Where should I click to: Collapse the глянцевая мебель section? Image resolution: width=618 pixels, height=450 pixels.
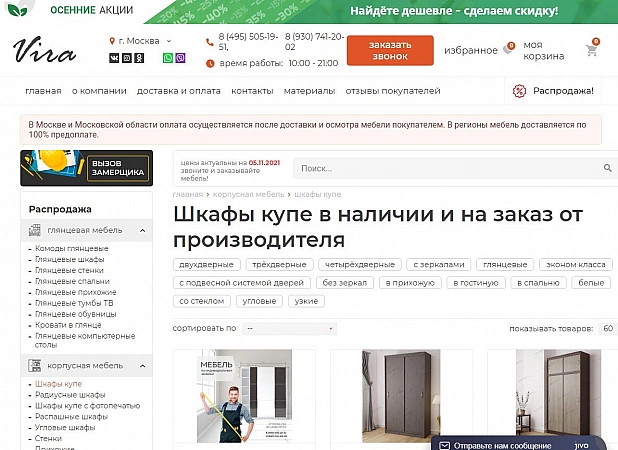[142, 230]
